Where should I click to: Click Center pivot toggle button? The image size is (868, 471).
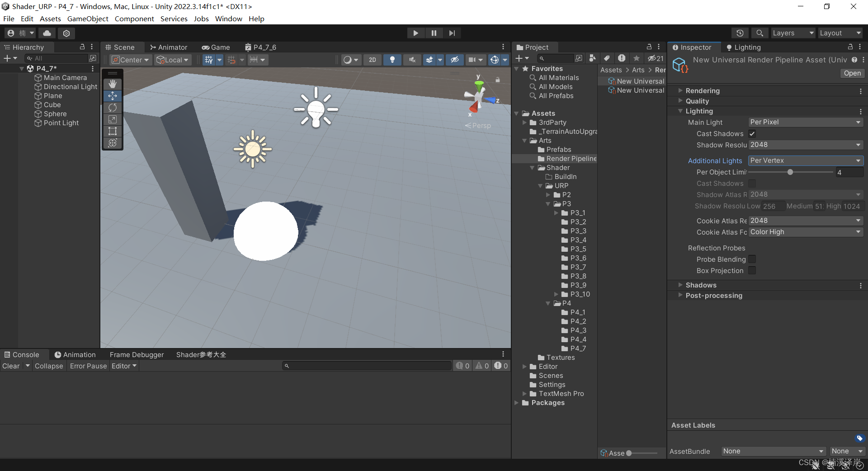[130, 60]
